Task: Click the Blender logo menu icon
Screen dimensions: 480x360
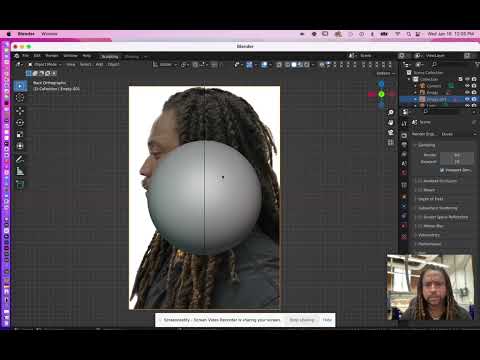Action: [x=17, y=56]
